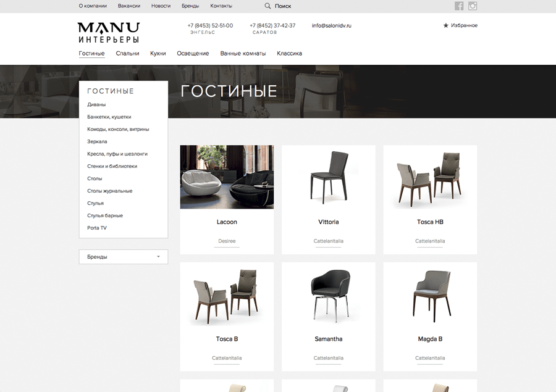The height and width of the screenshot is (392, 556).
Task: Open the Lacoon product photo
Action: point(227,177)
